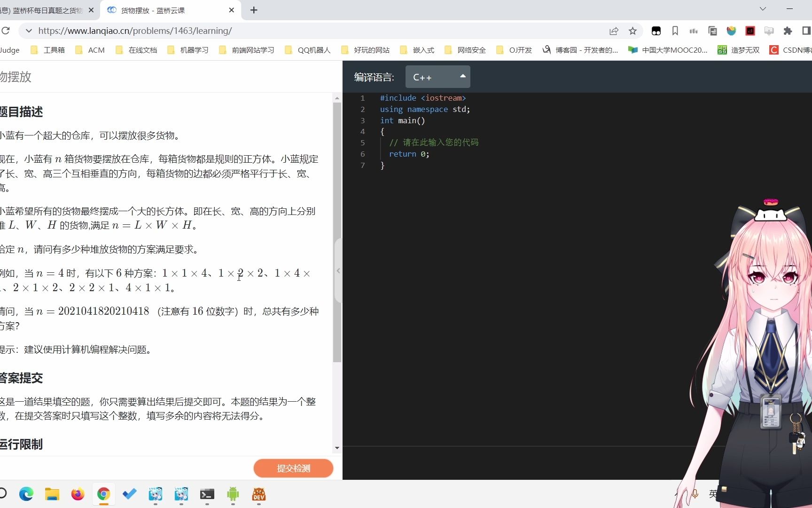Image resolution: width=812 pixels, height=508 pixels.
Task: Click the 题目描述 heading
Action: pos(22,112)
